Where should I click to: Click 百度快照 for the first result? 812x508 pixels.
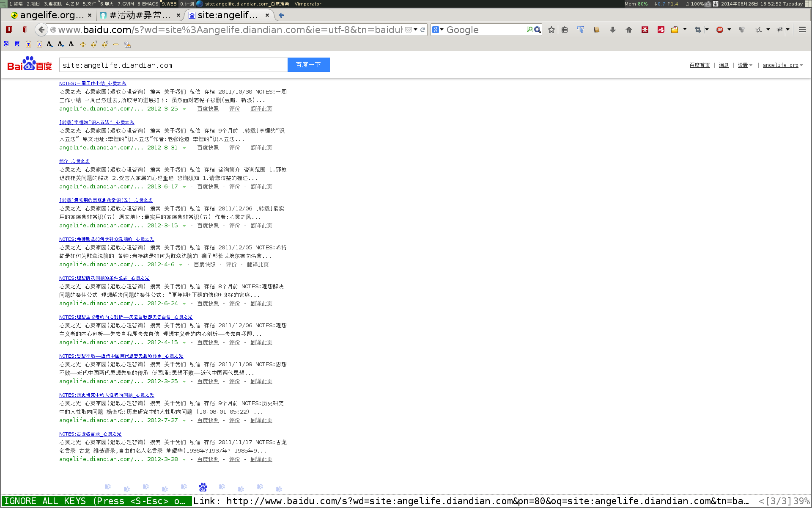[208, 109]
